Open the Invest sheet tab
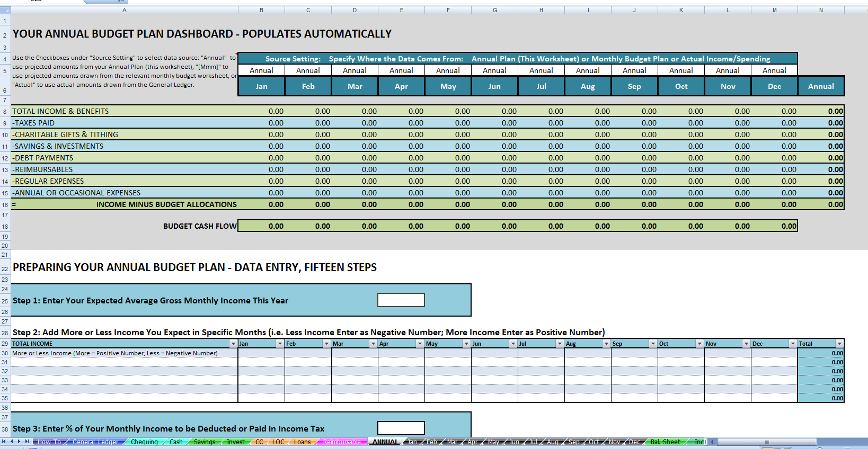Screen dimensions: 868x449 point(236,442)
